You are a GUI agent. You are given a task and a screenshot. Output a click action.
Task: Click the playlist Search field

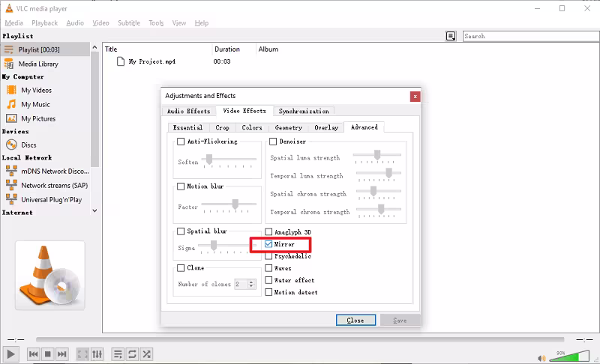click(531, 36)
